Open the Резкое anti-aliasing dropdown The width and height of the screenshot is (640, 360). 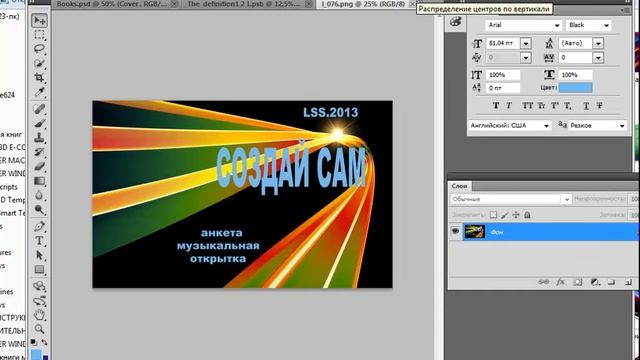pyautogui.click(x=597, y=125)
